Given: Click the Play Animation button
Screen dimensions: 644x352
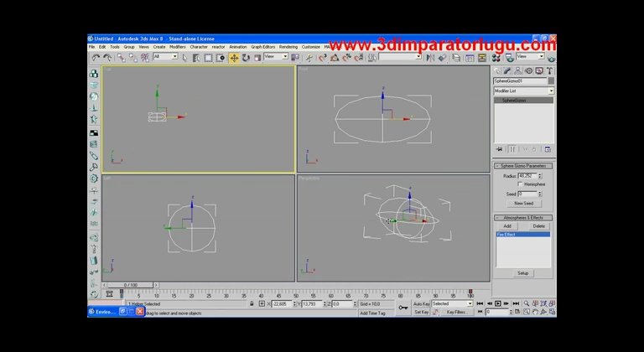Looking at the screenshot, I should click(498, 303).
